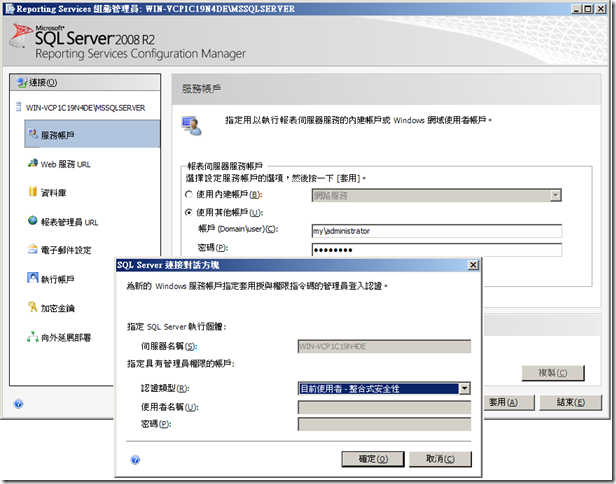Viewport: 616px width, 484px height.
Task: Open the 報表管理員 URL page
Action: coord(69,222)
